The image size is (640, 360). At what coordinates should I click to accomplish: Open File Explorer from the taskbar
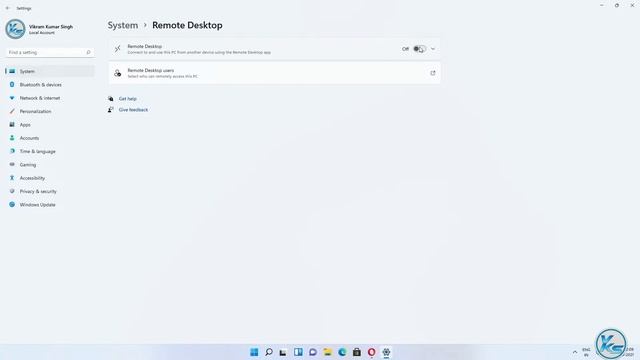pyautogui.click(x=327, y=352)
